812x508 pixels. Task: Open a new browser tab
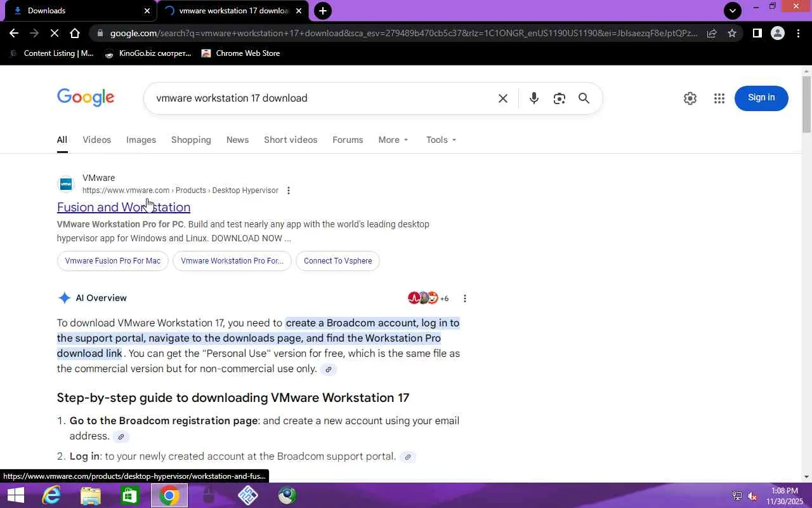click(x=323, y=10)
